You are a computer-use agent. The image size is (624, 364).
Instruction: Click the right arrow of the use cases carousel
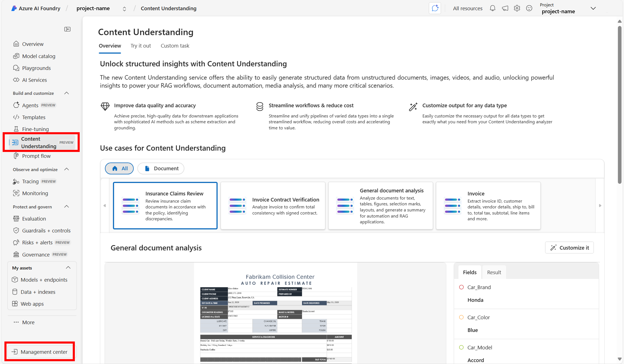[600, 205]
